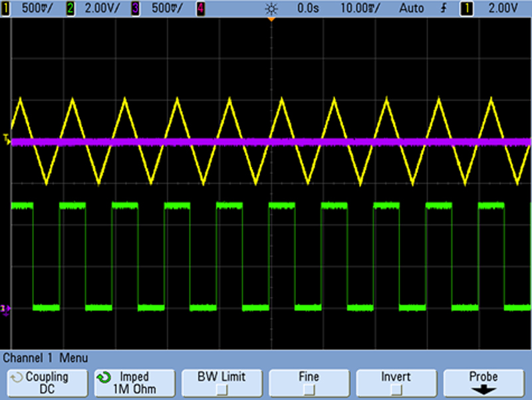Enable the Invert checkbox
Screen dimensions: 532x400
(x=396, y=382)
